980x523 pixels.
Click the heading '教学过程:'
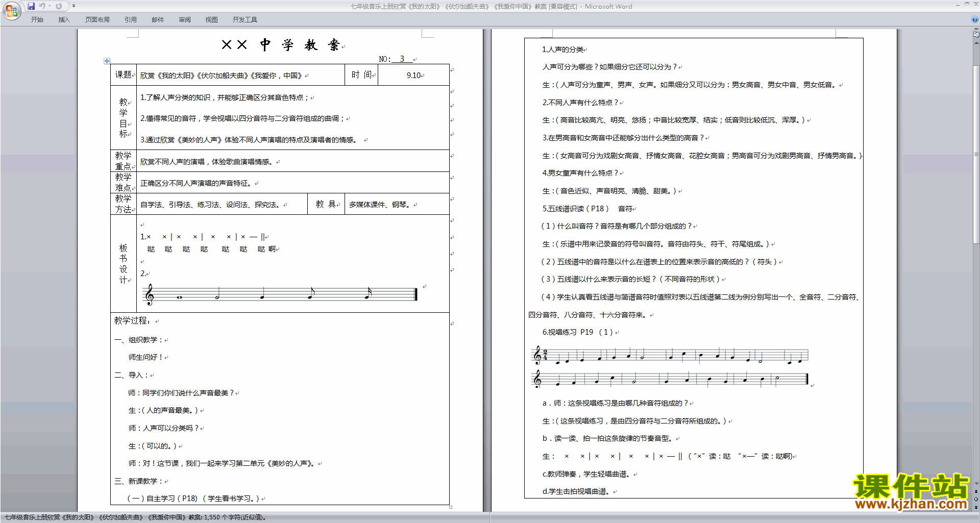132,320
